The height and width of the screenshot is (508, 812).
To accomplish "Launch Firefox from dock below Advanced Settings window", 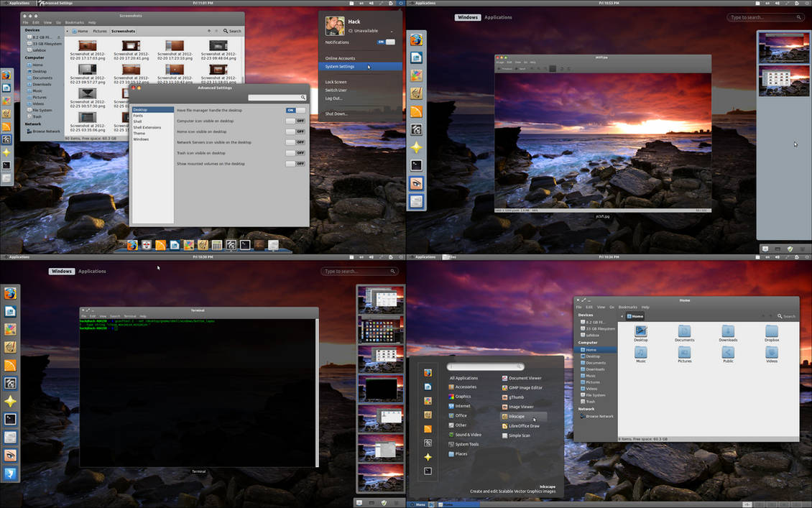I will (132, 245).
